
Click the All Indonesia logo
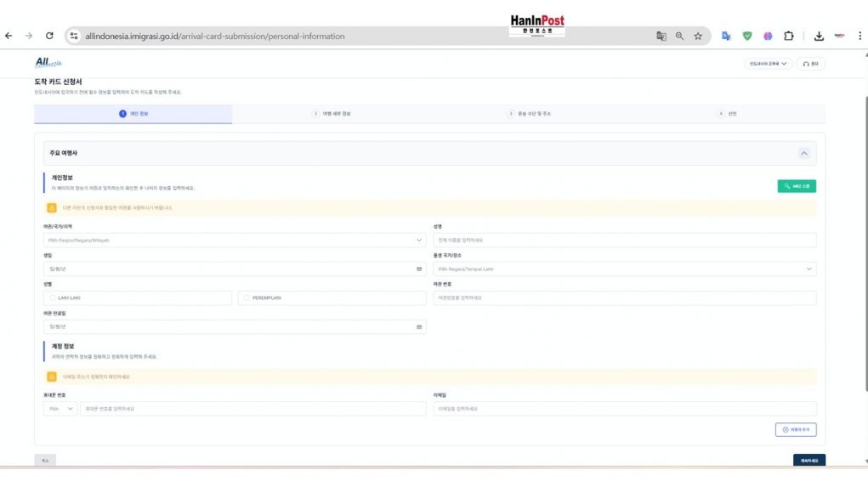point(48,63)
